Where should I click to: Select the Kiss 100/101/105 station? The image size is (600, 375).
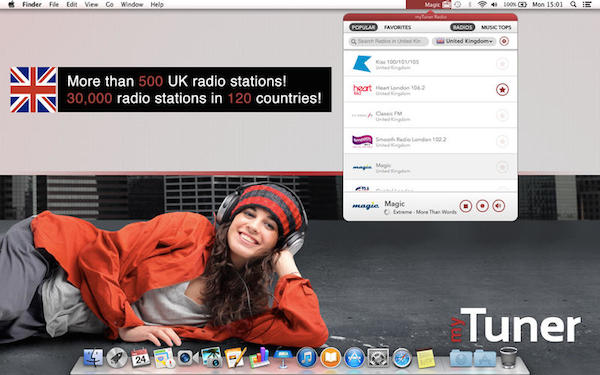tap(430, 64)
